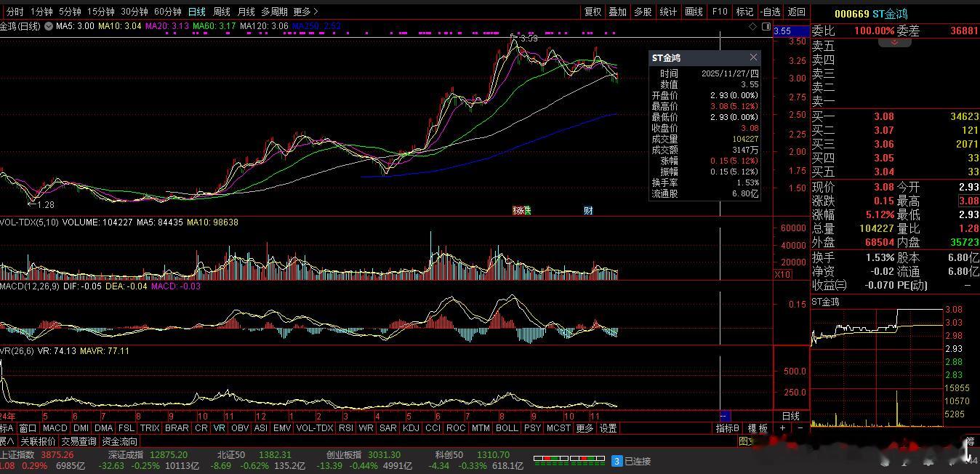980x474 pixels.
Task: Open indicator 设置 settings
Action: [x=608, y=428]
